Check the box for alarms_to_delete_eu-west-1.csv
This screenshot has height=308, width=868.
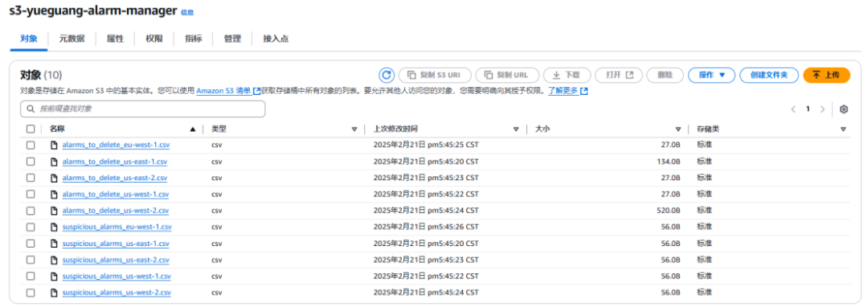point(31,145)
